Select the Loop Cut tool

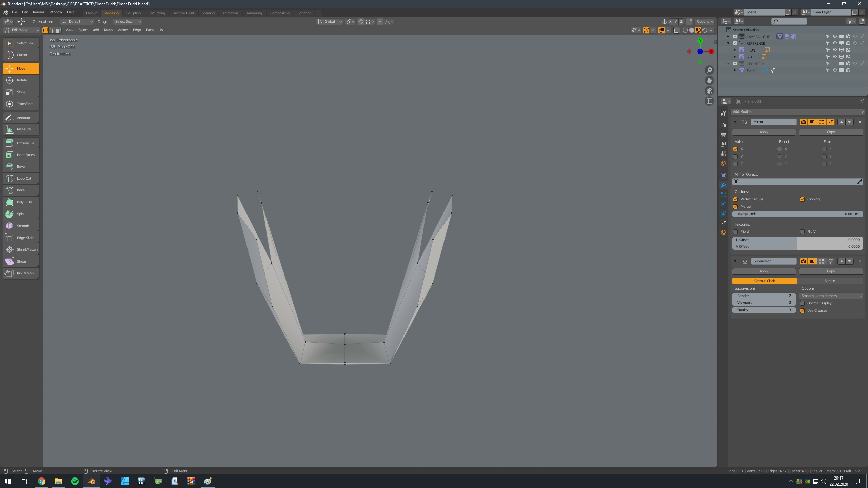[21, 178]
